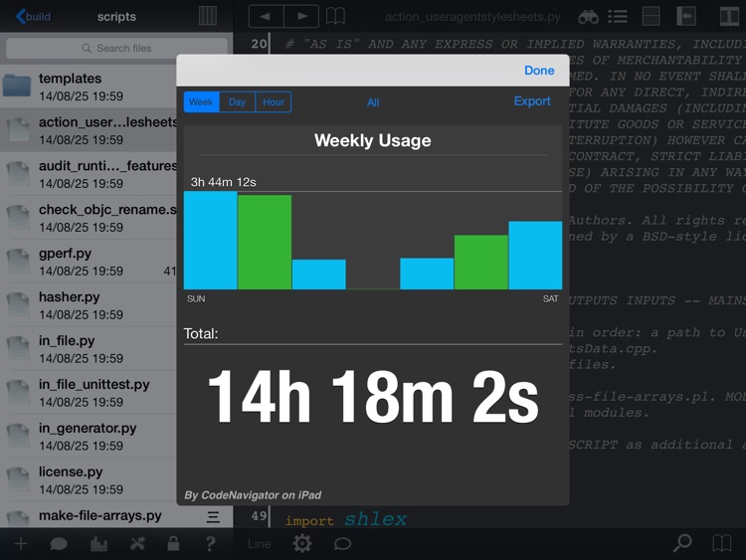
Task: Switch to Day usage tab
Action: pyautogui.click(x=237, y=101)
